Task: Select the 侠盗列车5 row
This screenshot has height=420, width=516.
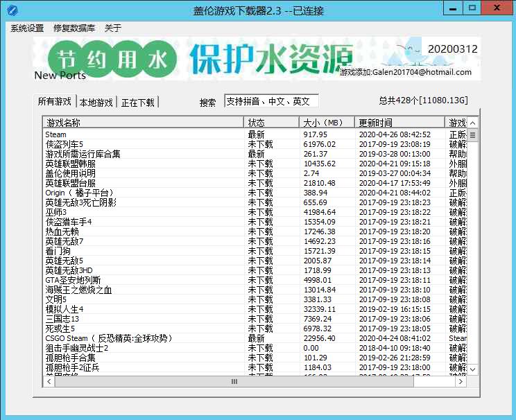Action: [x=255, y=144]
